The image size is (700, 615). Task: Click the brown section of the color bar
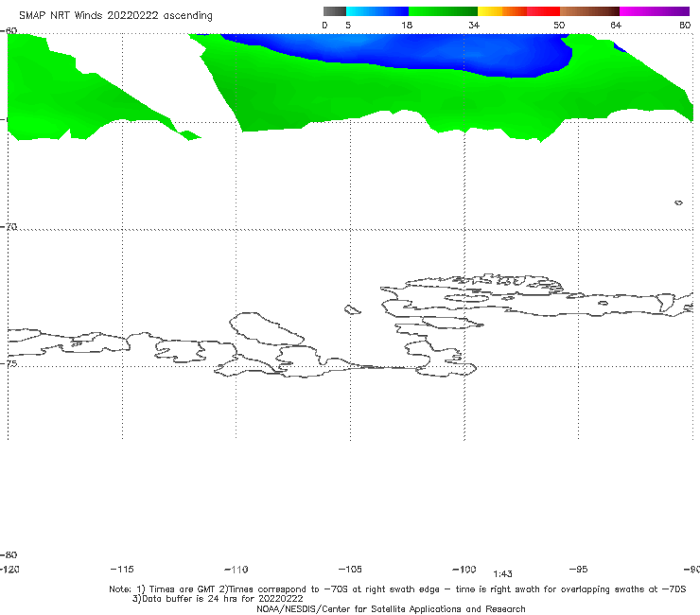(x=589, y=11)
